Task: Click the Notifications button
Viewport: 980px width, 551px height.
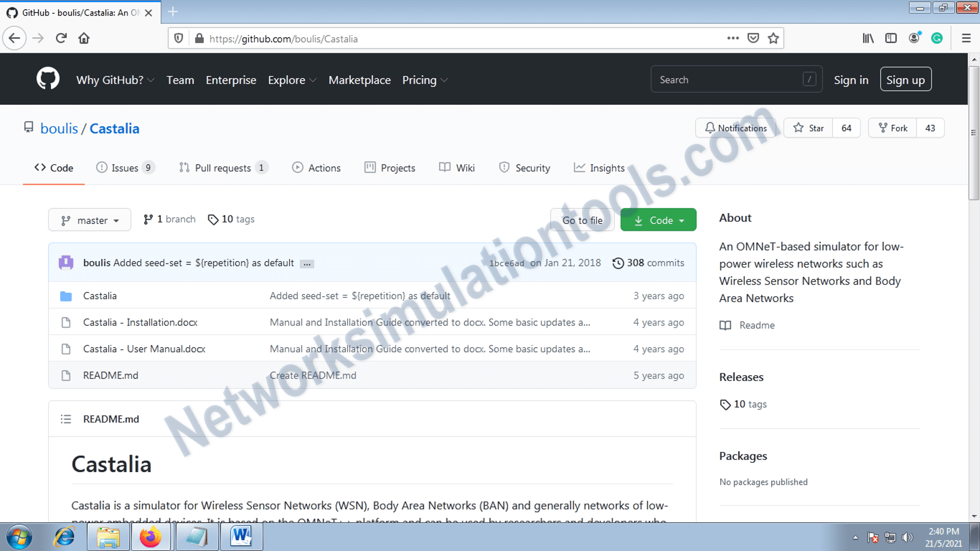Action: (735, 128)
